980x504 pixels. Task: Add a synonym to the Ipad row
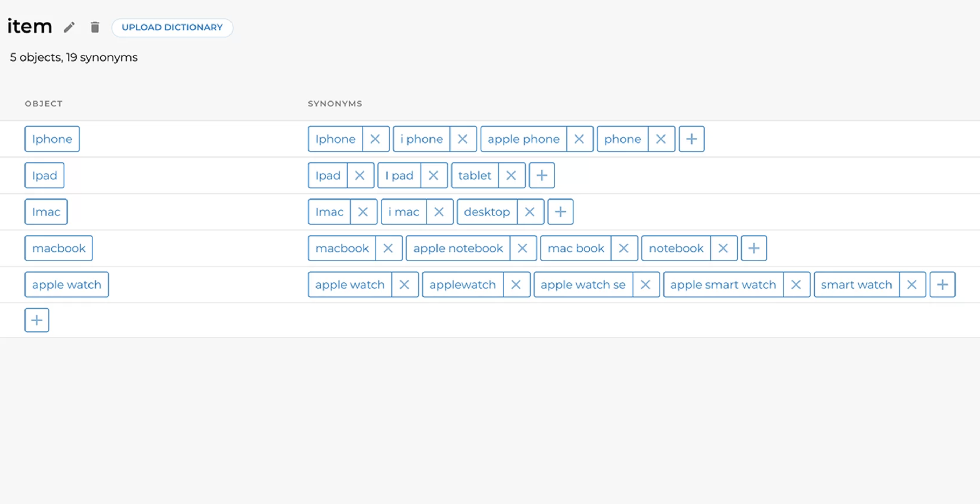pos(542,175)
